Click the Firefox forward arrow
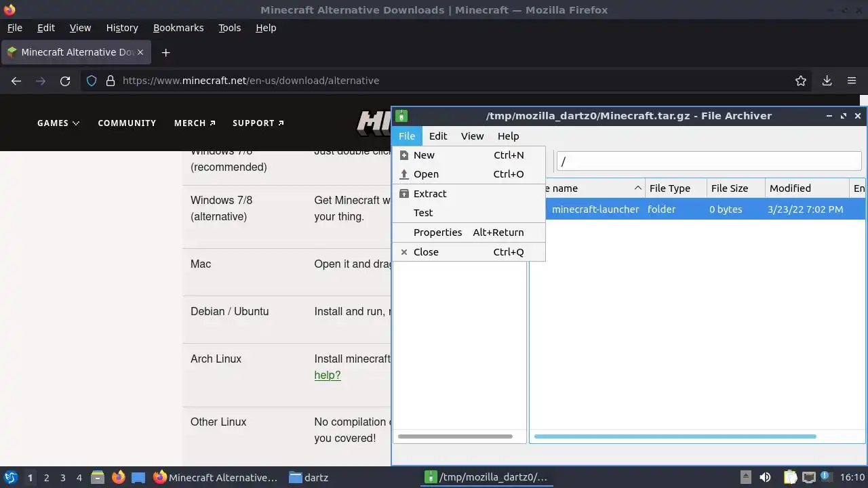The height and width of the screenshot is (488, 868). coord(41,81)
